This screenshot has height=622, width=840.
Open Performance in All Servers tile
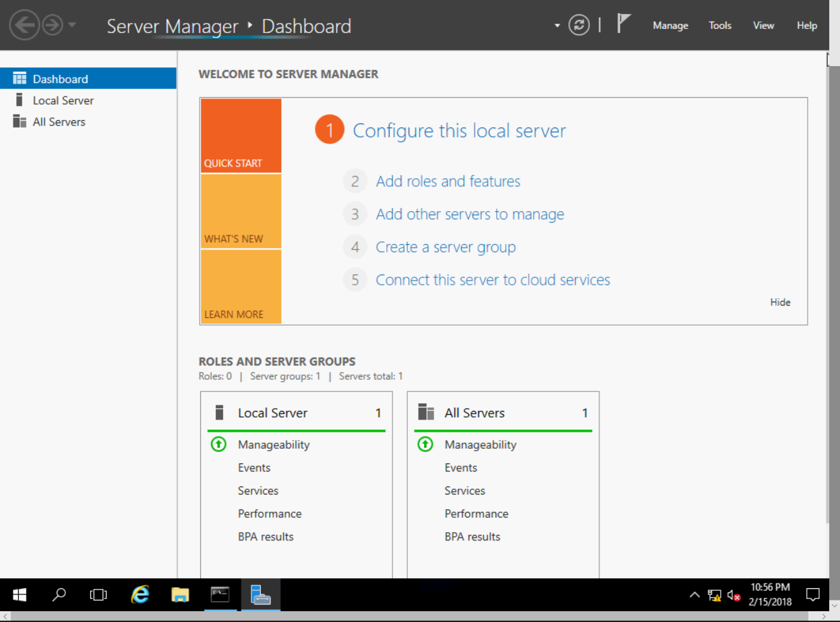tap(477, 513)
